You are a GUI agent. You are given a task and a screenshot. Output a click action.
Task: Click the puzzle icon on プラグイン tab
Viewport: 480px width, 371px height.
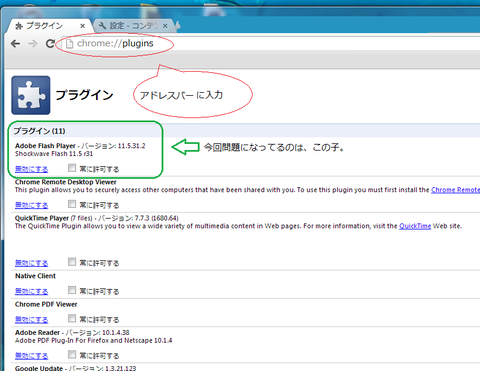pyautogui.click(x=19, y=26)
